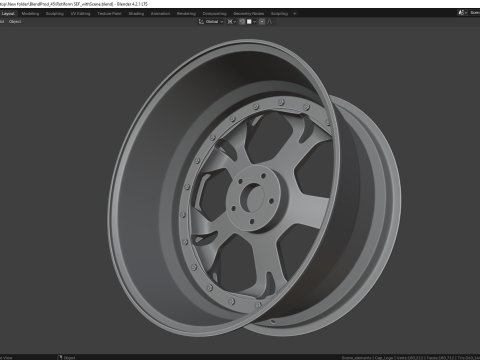Open the scene browse icon dropdown
Image resolution: width=480 pixels, height=360 pixels.
[x=462, y=13]
